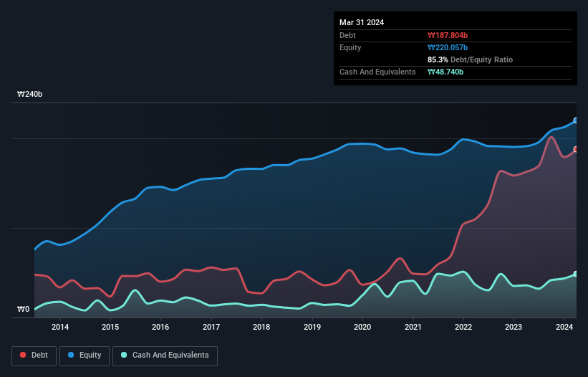Viewport: 588px width, 377px height.
Task: Click the ₩48.740b cash value
Action: click(x=445, y=72)
